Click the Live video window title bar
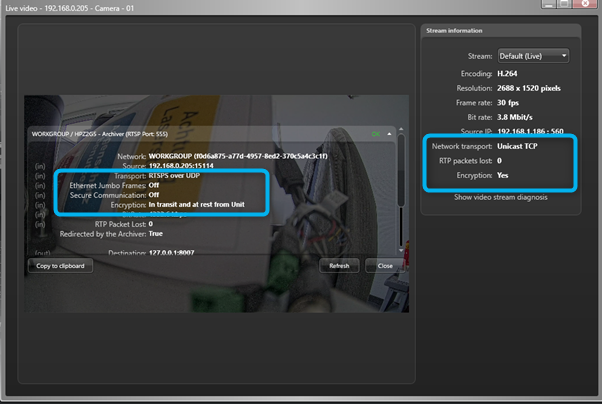602x404 pixels. pos(250,7)
